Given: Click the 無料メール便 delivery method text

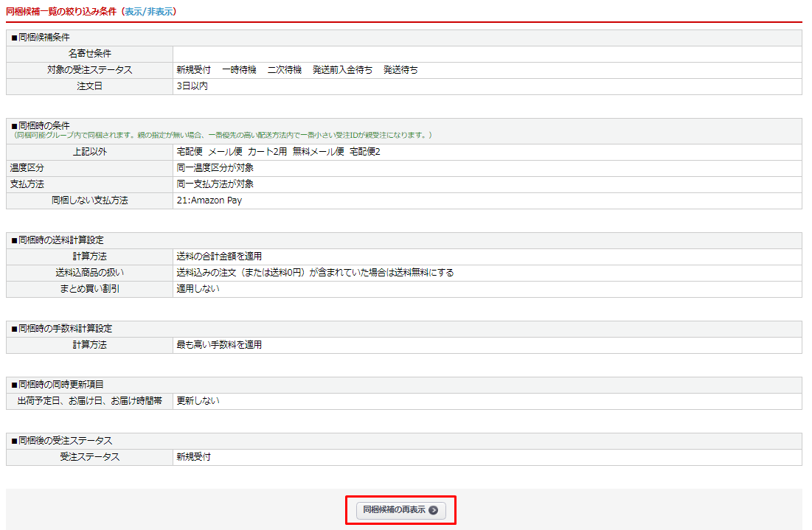Looking at the screenshot, I should (318, 152).
